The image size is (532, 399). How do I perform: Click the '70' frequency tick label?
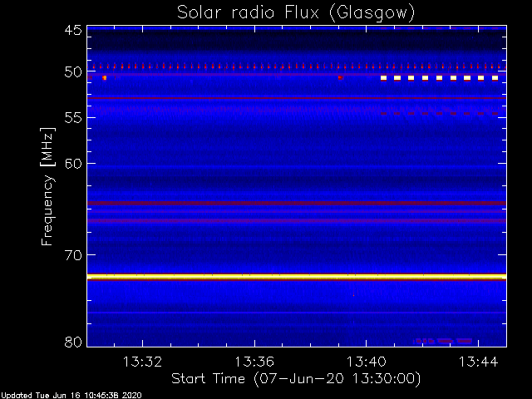tap(73, 255)
